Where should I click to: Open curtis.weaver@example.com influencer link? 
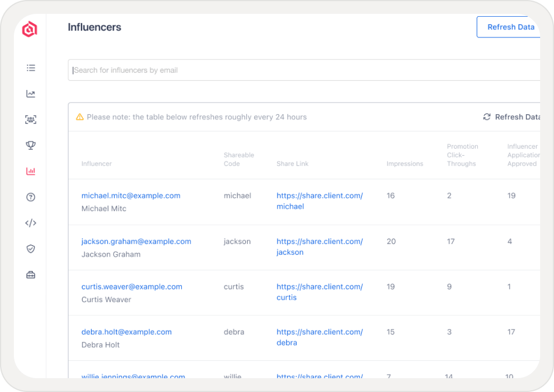(x=132, y=287)
